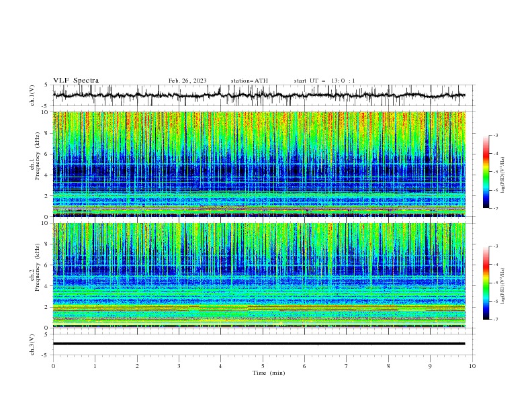The height and width of the screenshot is (411, 532).
Task: Click the date 'Feb. 26, 2023'
Action: (187, 81)
